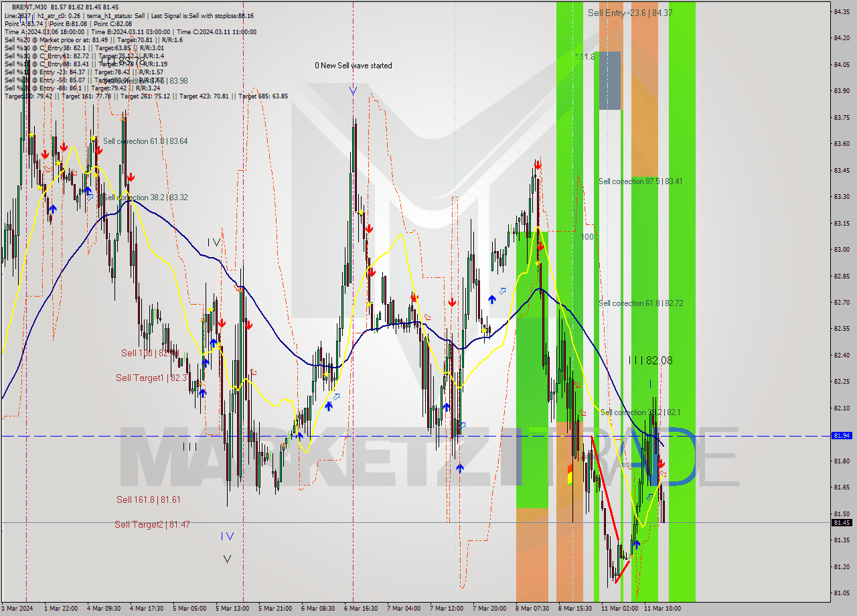Image resolution: width=857 pixels, height=616 pixels.
Task: Click the '5 Mar 21:00' time label
Action: point(275,609)
